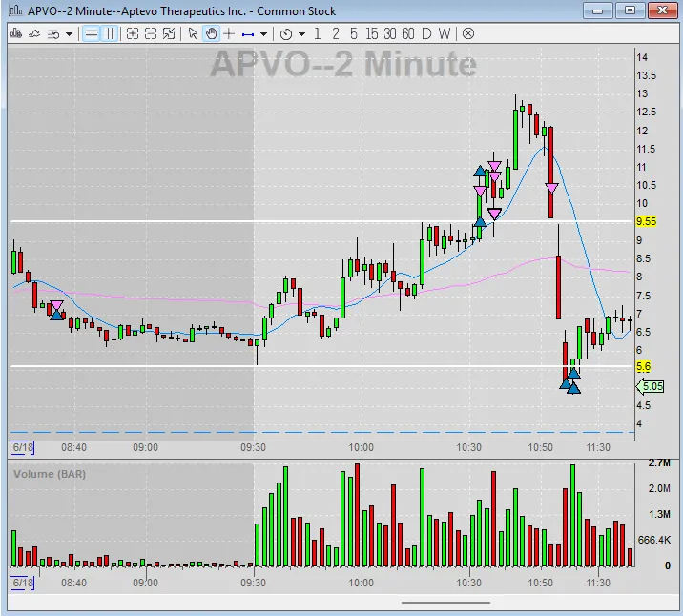683x616 pixels.
Task: Click the 666.4K volume axis label
Action: point(653,540)
